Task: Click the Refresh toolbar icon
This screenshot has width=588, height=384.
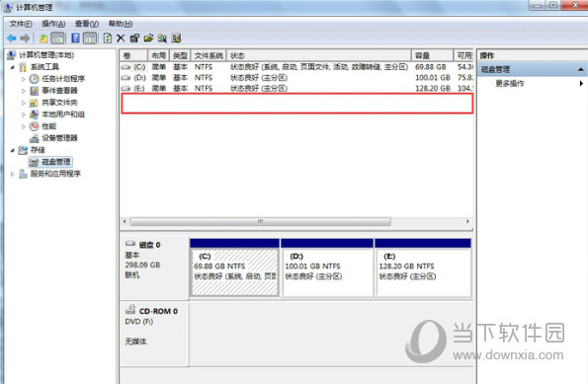Action: click(108, 38)
